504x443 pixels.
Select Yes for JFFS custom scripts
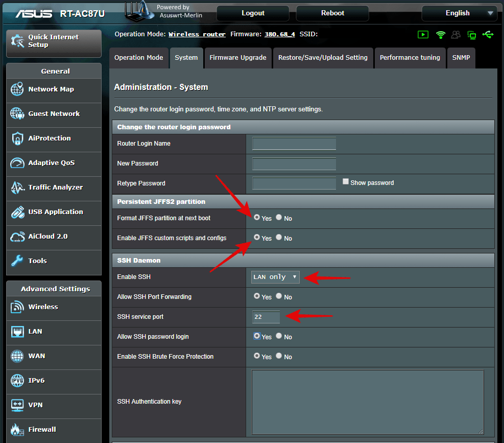coord(256,237)
